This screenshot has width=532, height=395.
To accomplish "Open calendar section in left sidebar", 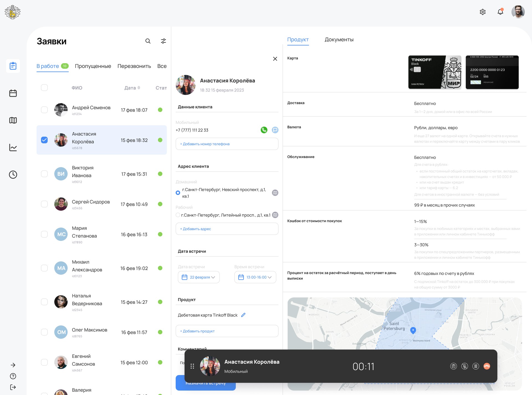I will pos(13,93).
